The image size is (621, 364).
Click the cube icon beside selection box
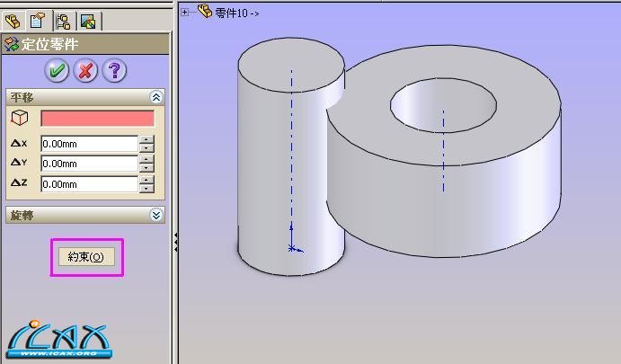pyautogui.click(x=20, y=118)
